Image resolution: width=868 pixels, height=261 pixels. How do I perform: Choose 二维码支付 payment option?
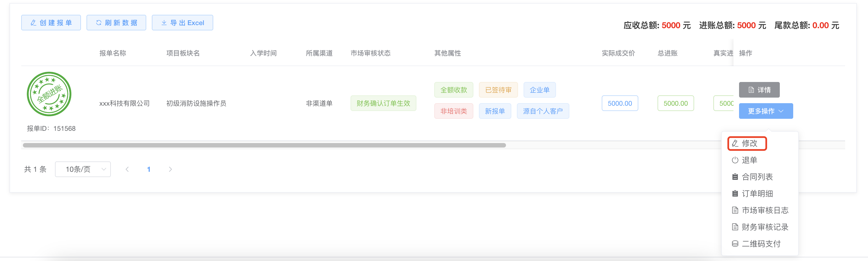pyautogui.click(x=761, y=244)
